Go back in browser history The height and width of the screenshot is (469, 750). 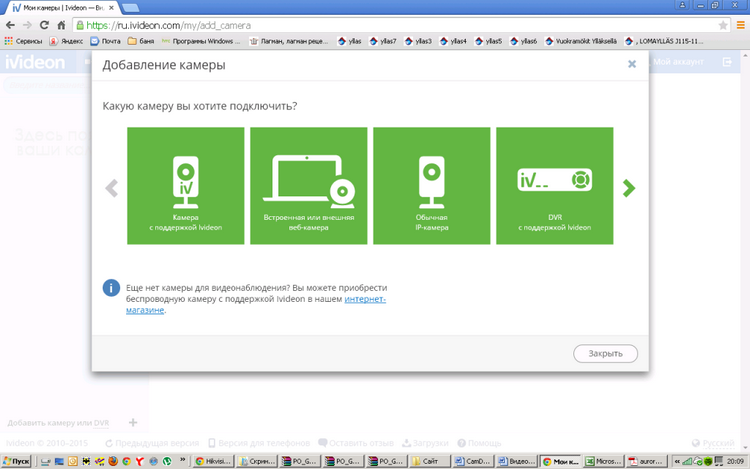10,25
